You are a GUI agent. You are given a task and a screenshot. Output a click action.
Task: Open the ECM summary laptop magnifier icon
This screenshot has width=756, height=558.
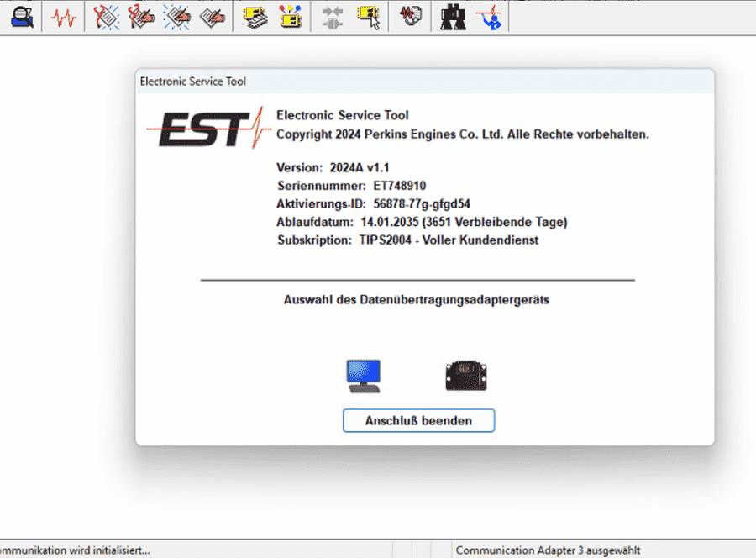[22, 18]
